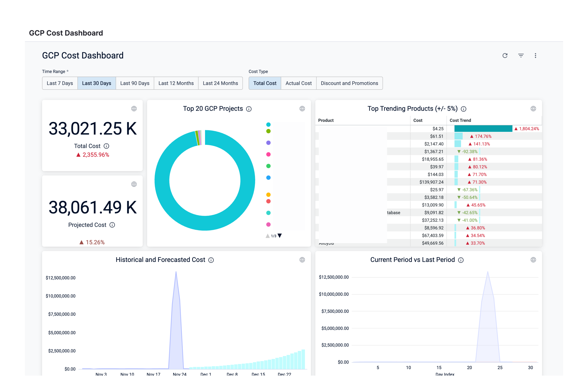Choose the Last 12 Months tab
588x392 pixels.
176,83
